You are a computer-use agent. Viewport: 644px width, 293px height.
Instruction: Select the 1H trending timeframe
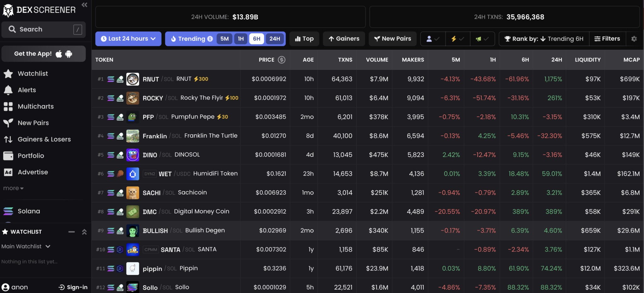pyautogui.click(x=241, y=39)
